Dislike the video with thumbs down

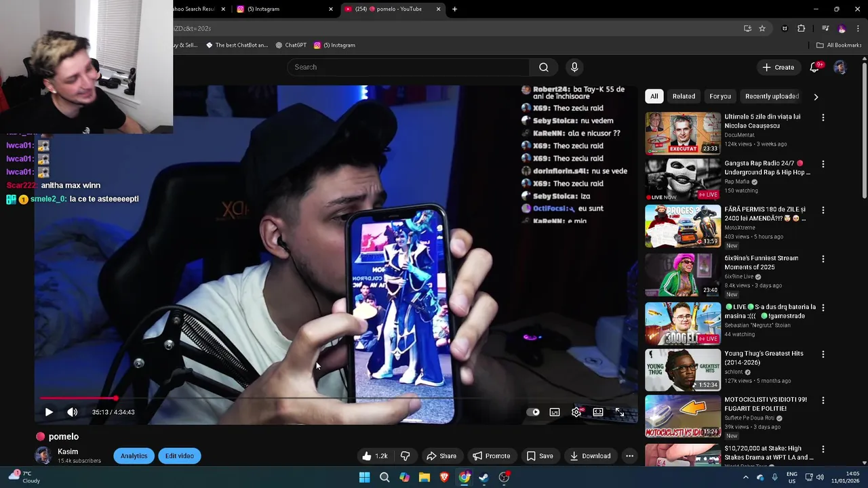tap(405, 456)
